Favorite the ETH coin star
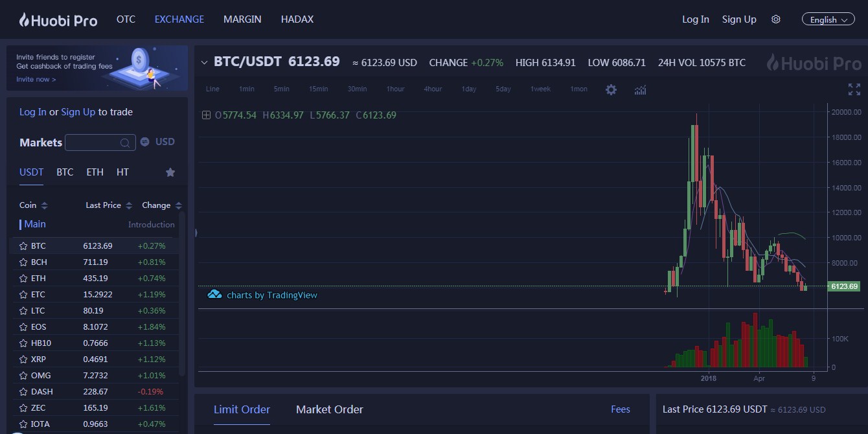The height and width of the screenshot is (434, 868). [x=23, y=279]
